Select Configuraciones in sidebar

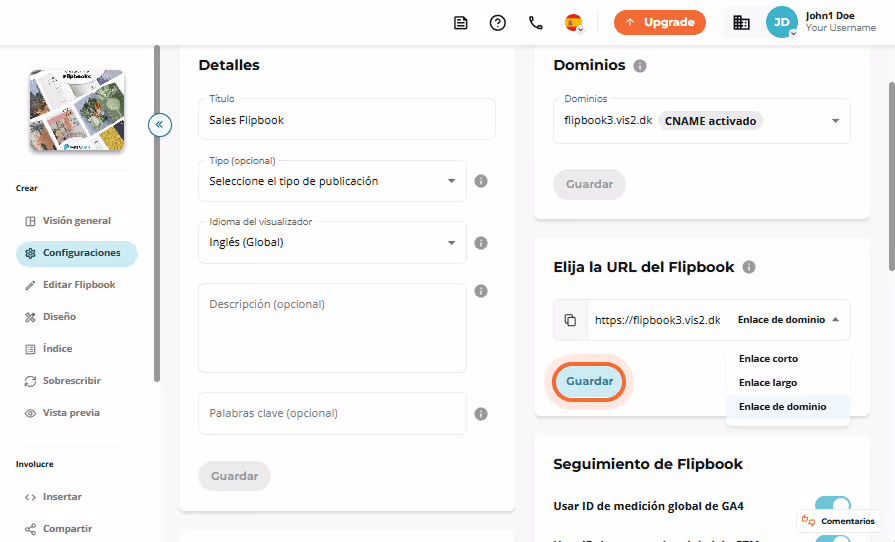[x=76, y=253]
